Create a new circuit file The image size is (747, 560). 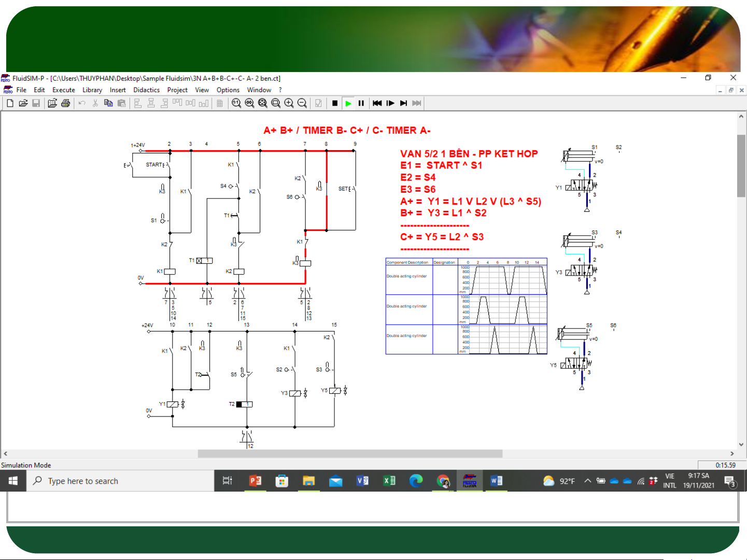[10, 103]
